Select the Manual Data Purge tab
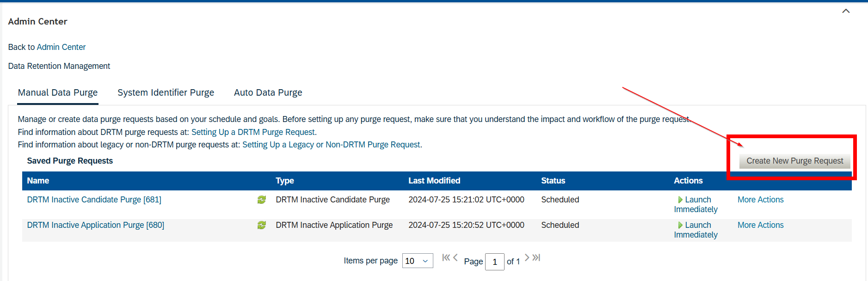Image resolution: width=868 pixels, height=281 pixels. pyautogui.click(x=58, y=92)
